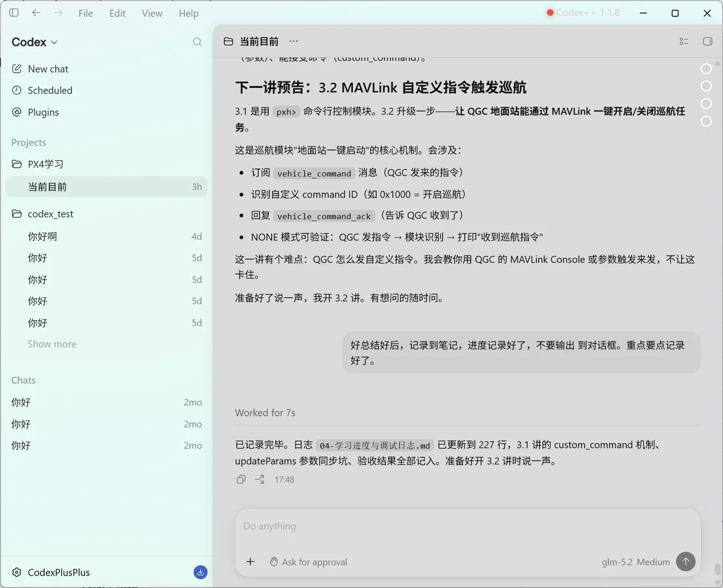Click the Chats section heading

tap(23, 380)
